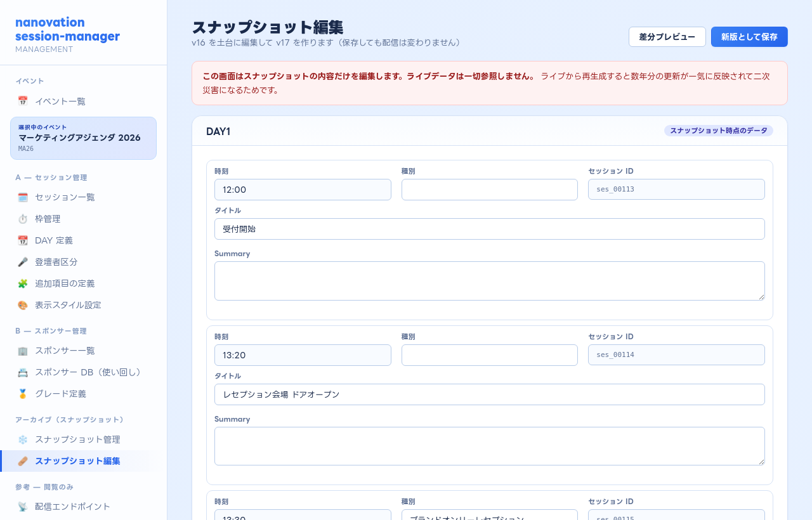The image size is (812, 520).
Task: Click the 種別 field of the 13:20 session
Action: tap(490, 355)
